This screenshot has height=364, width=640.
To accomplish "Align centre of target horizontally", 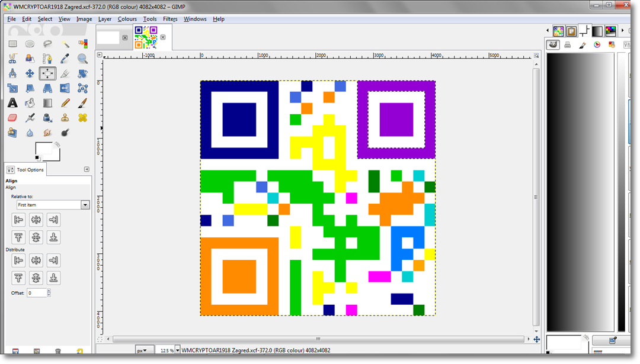I will 36,220.
